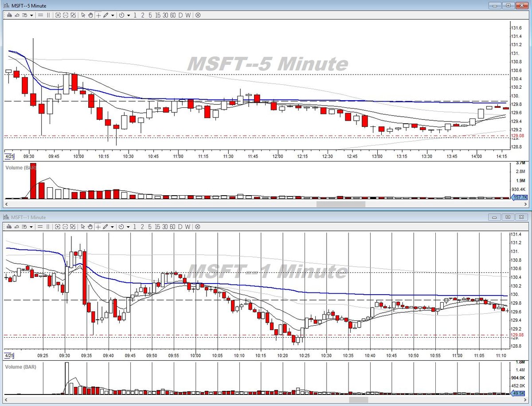532x406 pixels.
Task: Open studies list icon in 5 Minute window
Action: 24,15
